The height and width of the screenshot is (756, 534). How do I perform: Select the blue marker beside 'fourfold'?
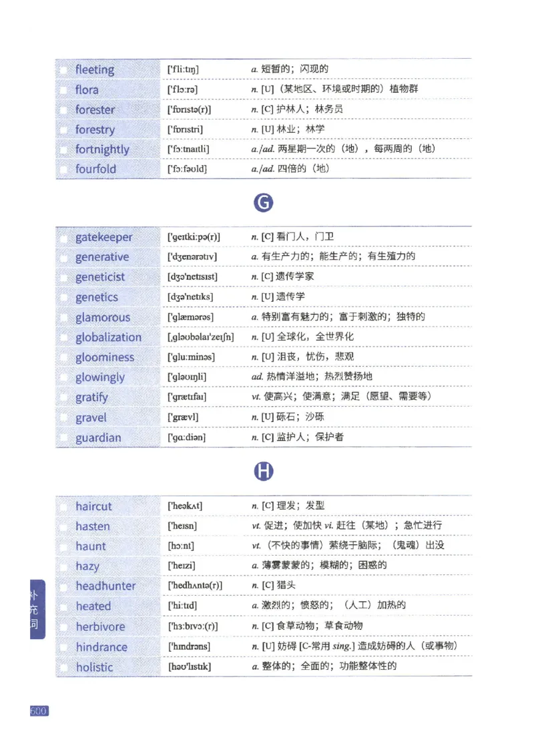coord(64,169)
